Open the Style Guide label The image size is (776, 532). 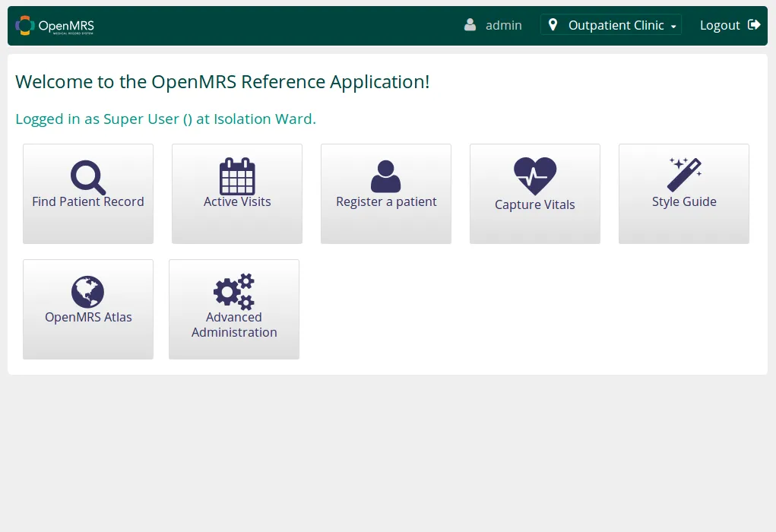click(684, 202)
